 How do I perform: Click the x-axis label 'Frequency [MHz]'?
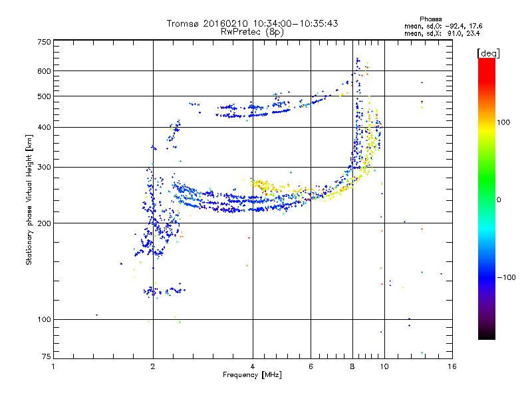click(x=252, y=375)
